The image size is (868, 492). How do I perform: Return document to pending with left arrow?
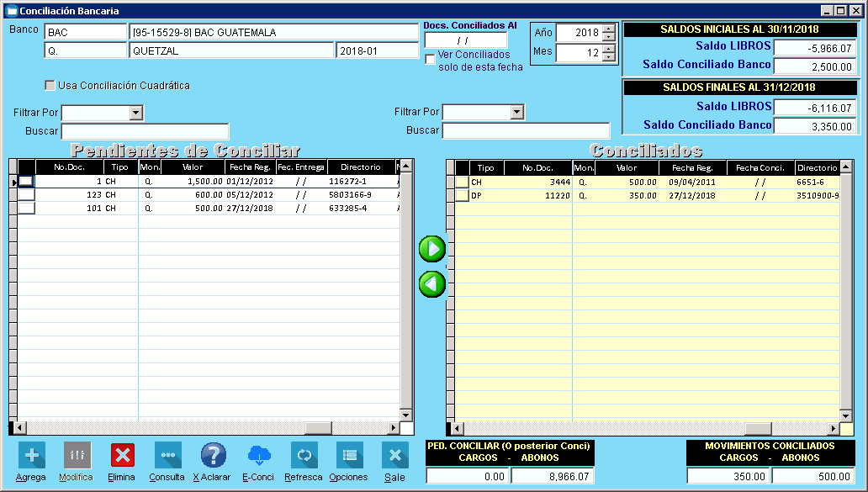point(432,284)
